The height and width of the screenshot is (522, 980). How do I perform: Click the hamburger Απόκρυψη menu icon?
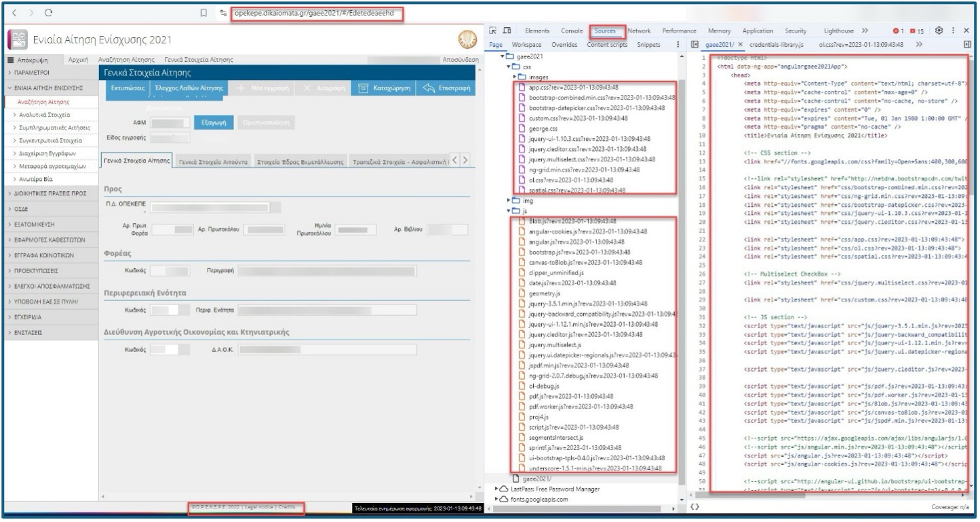[x=12, y=61]
